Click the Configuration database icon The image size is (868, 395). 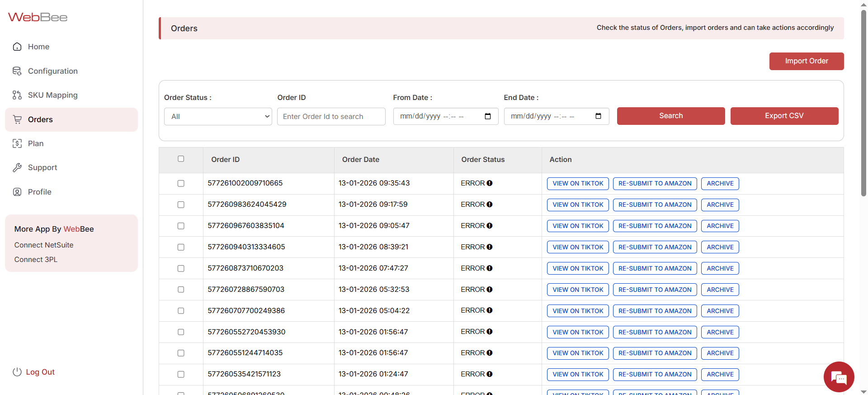17,71
